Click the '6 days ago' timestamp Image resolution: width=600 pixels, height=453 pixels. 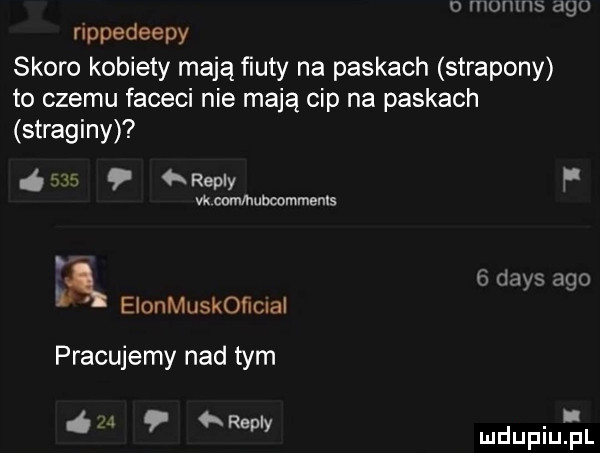[x=533, y=279]
